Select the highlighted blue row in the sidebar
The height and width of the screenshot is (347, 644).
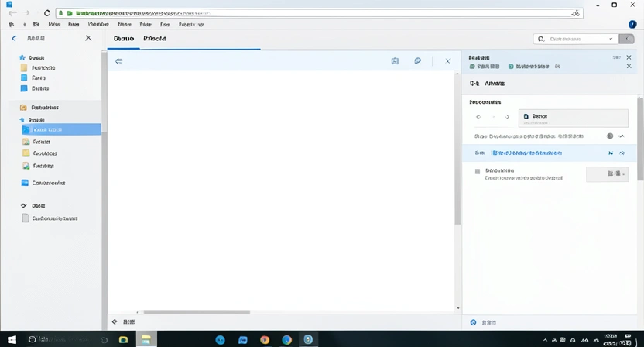pos(61,129)
